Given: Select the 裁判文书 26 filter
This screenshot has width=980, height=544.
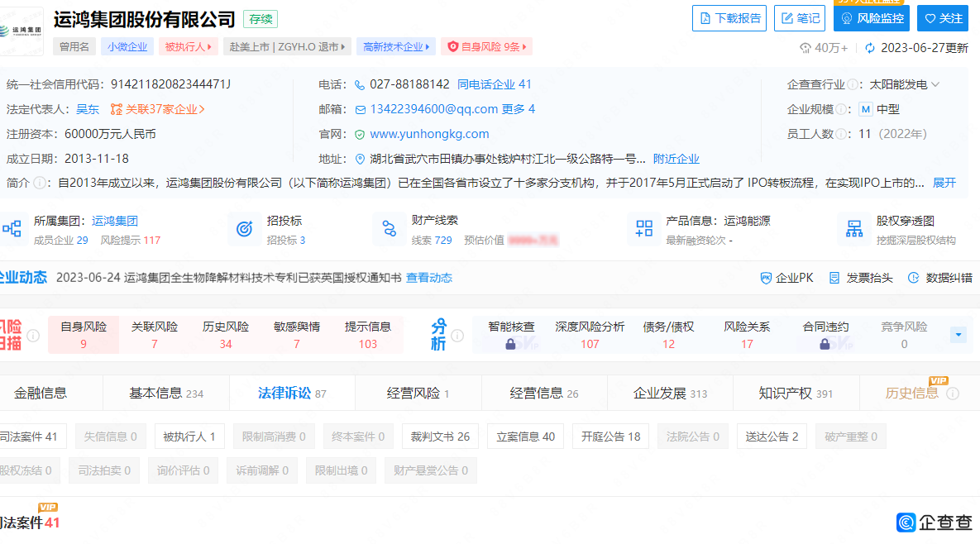Looking at the screenshot, I should tap(440, 437).
